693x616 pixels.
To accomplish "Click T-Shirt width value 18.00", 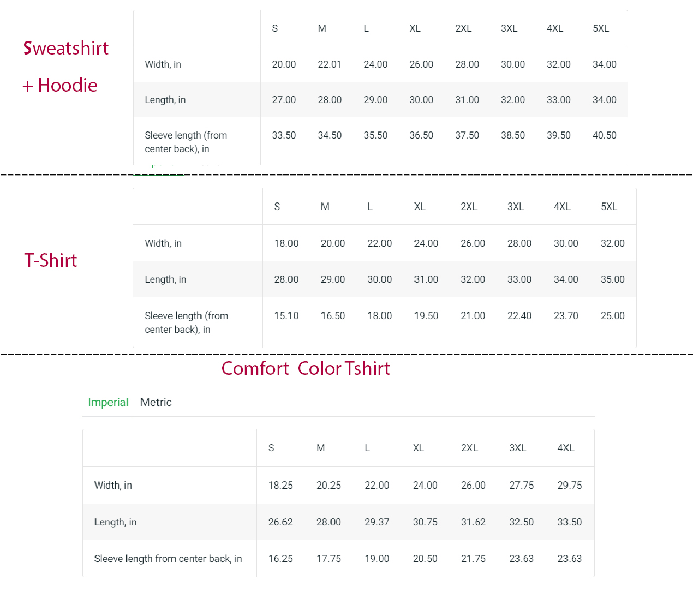I will tap(286, 243).
